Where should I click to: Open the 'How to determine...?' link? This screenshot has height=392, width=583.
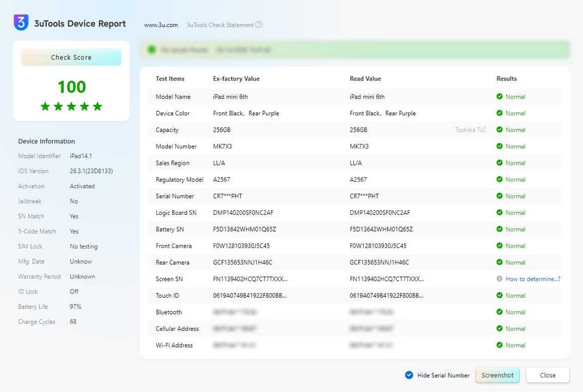point(533,279)
